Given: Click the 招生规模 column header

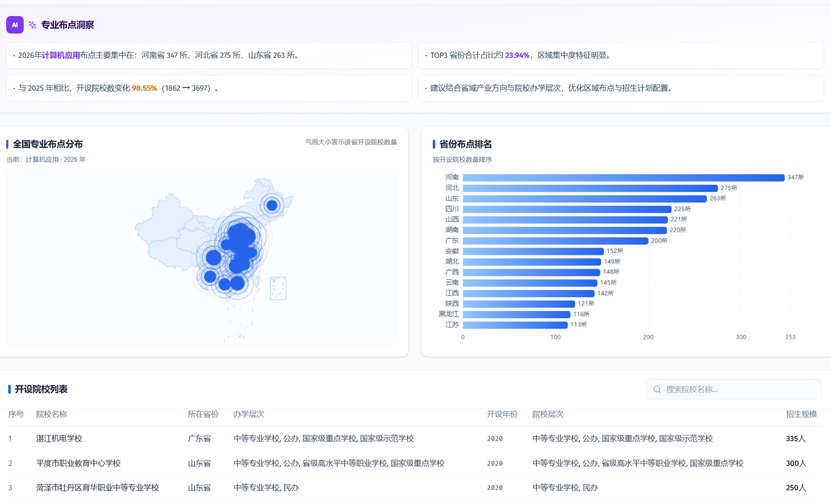Looking at the screenshot, I should (x=801, y=414).
